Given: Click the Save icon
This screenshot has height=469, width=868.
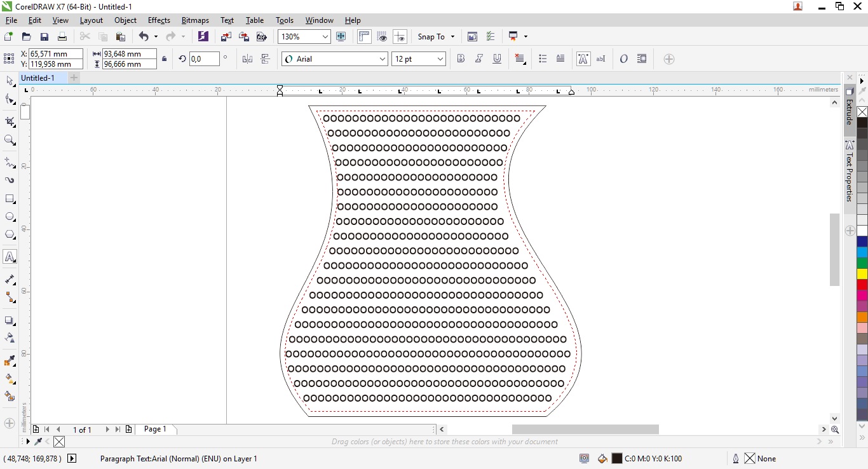Looking at the screenshot, I should pyautogui.click(x=44, y=37).
